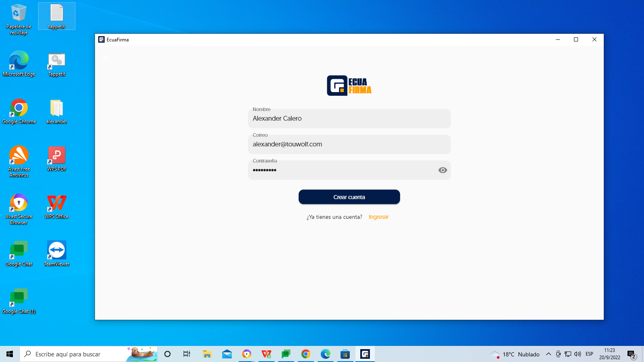The height and width of the screenshot is (362, 644).
Task: Open the Windows Start menu
Action: (x=10, y=354)
